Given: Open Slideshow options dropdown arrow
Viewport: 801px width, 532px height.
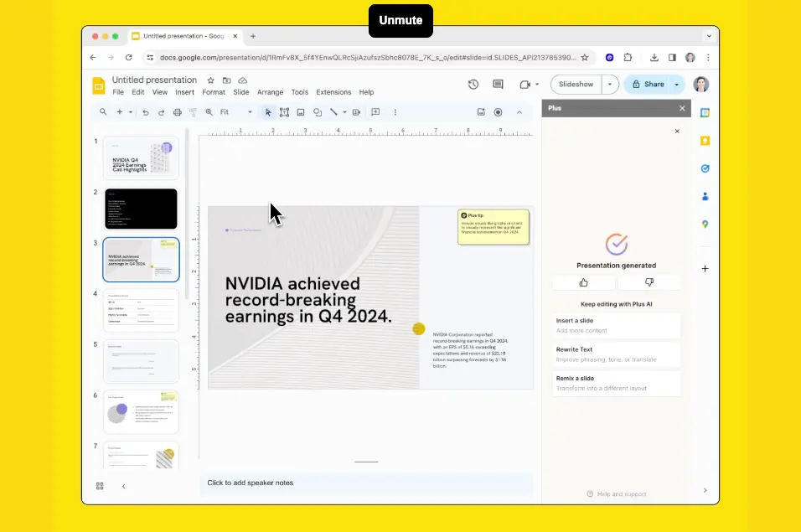Looking at the screenshot, I should tap(610, 85).
